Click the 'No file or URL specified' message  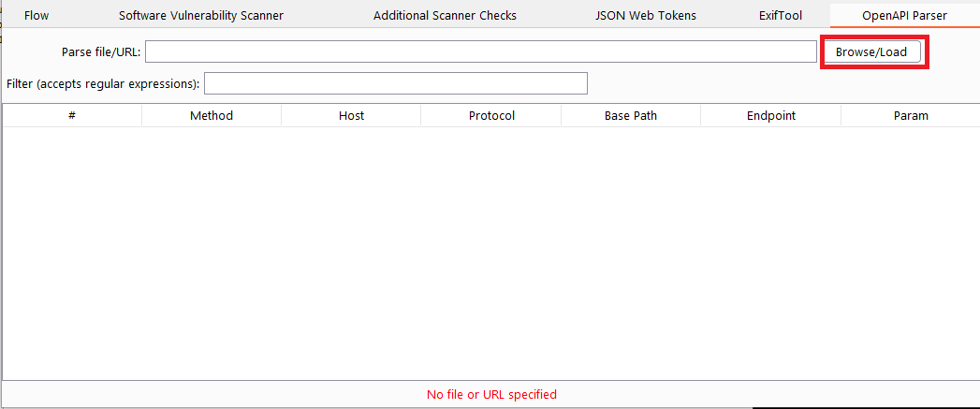point(491,394)
